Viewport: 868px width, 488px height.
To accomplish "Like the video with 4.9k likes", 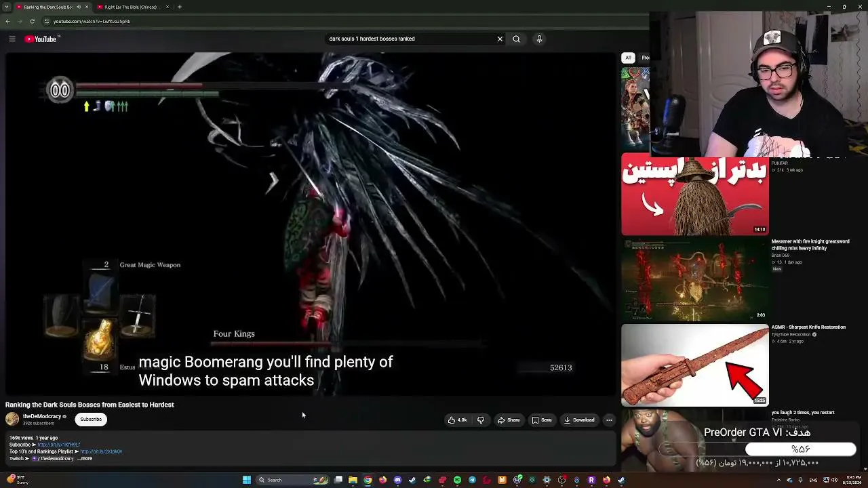I will [x=458, y=420].
